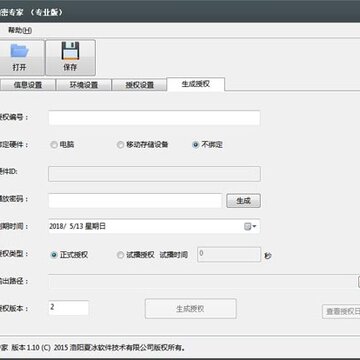
Task: Click the 播放密码 text field
Action: 135,201
